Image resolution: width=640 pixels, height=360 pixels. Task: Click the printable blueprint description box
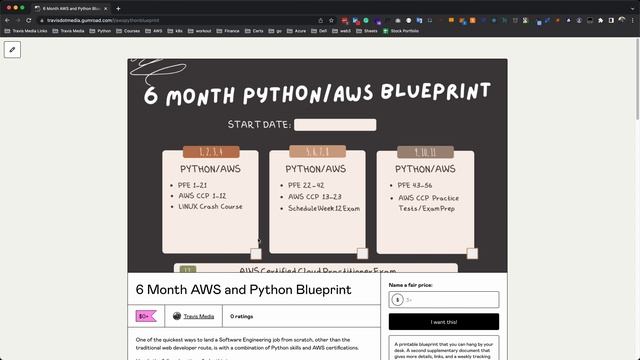(x=444, y=348)
